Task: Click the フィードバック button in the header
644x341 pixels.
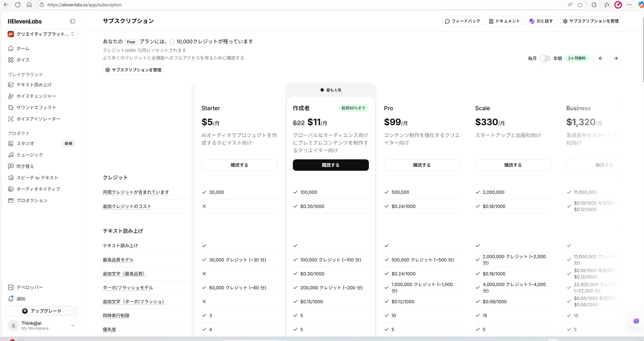Action: (462, 21)
